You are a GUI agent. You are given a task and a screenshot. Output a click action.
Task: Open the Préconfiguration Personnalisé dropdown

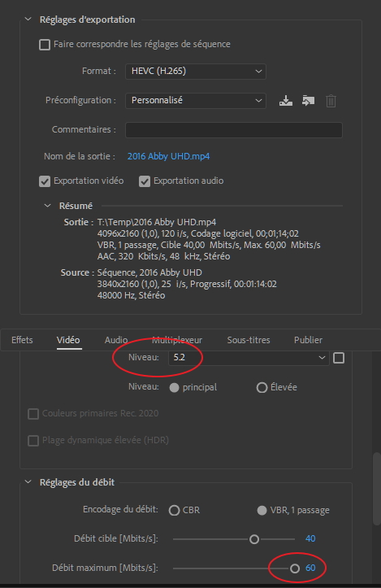tap(196, 101)
